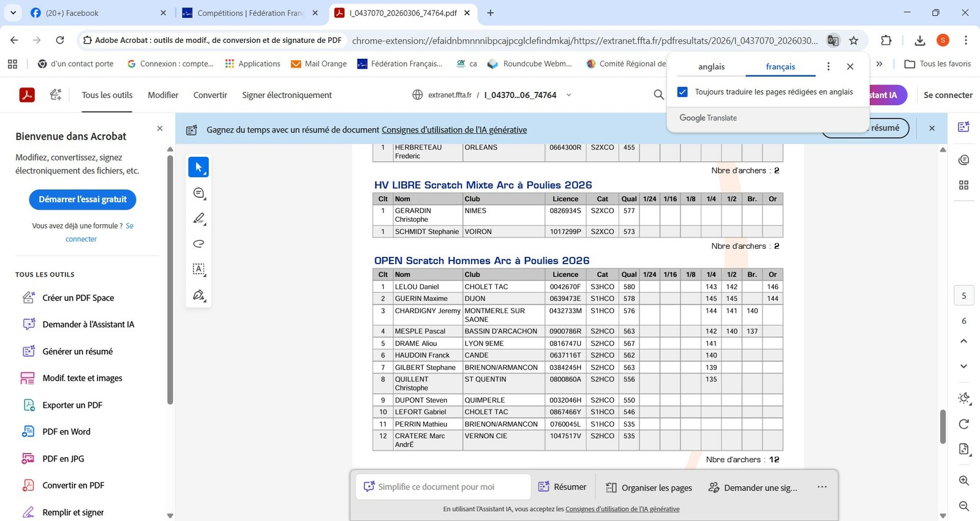Screen dimensions: 980x521
Task: Uncheck always translate English pages checkbox
Action: pyautogui.click(x=682, y=92)
